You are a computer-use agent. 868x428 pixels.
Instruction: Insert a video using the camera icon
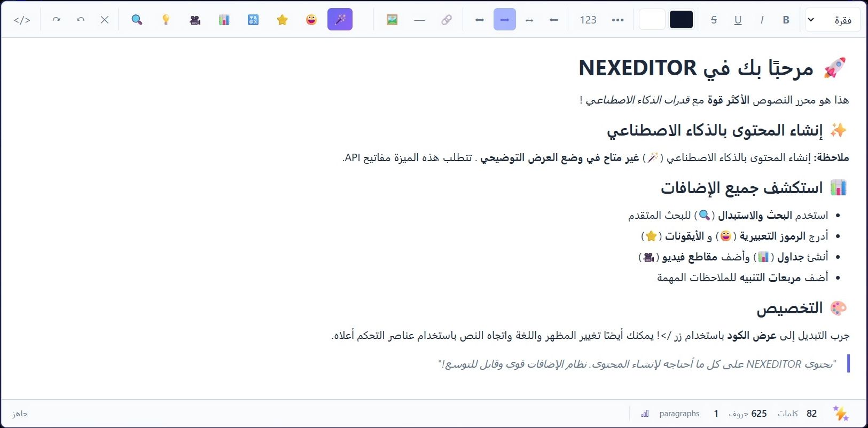195,20
